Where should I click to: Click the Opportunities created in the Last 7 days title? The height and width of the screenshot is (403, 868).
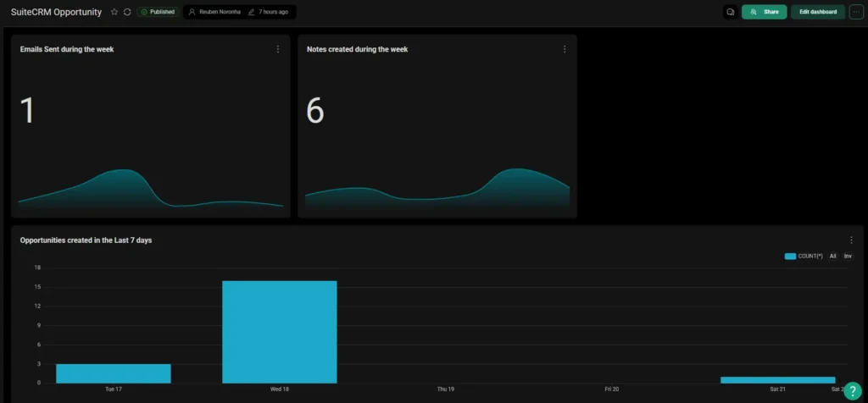(x=86, y=240)
